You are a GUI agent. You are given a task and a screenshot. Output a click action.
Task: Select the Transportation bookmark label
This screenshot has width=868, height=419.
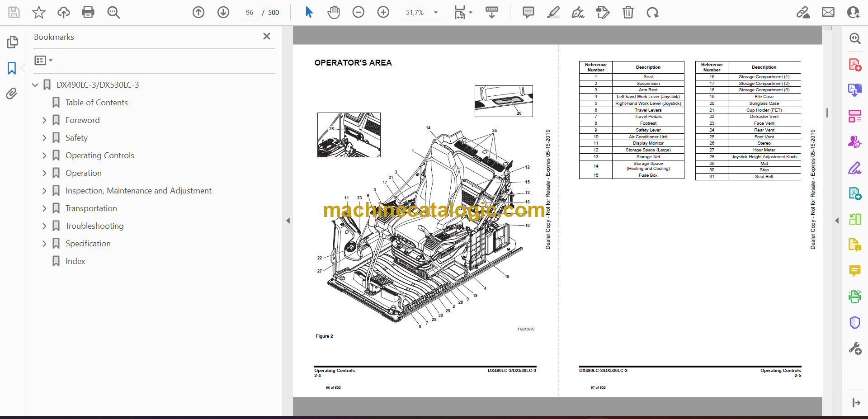(x=91, y=208)
